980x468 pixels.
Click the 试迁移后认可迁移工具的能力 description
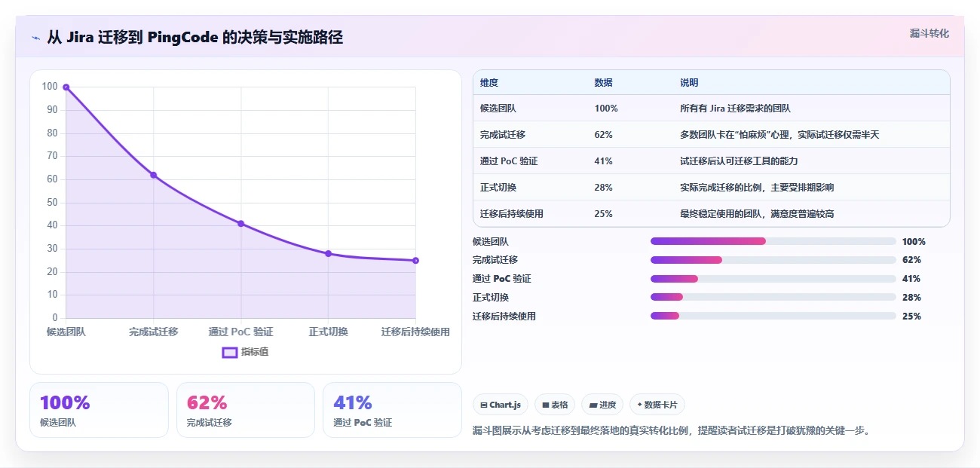[739, 161]
